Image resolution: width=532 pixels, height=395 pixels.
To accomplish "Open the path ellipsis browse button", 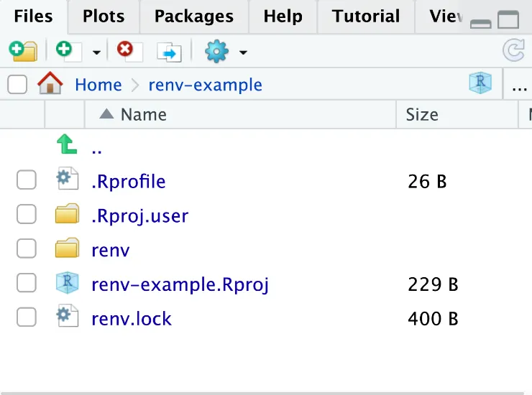I will click(x=519, y=85).
